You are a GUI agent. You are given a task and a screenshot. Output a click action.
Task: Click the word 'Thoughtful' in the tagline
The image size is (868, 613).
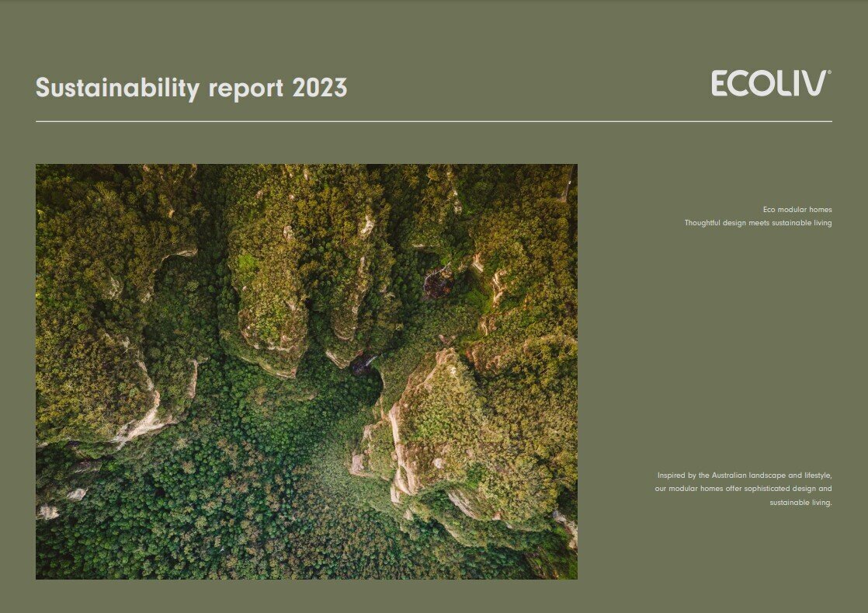[x=702, y=223]
